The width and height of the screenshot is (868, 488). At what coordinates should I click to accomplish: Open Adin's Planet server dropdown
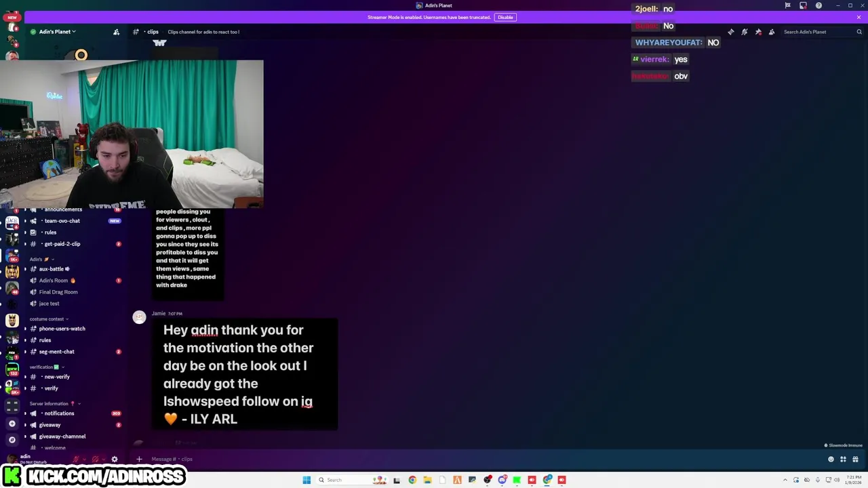point(57,32)
